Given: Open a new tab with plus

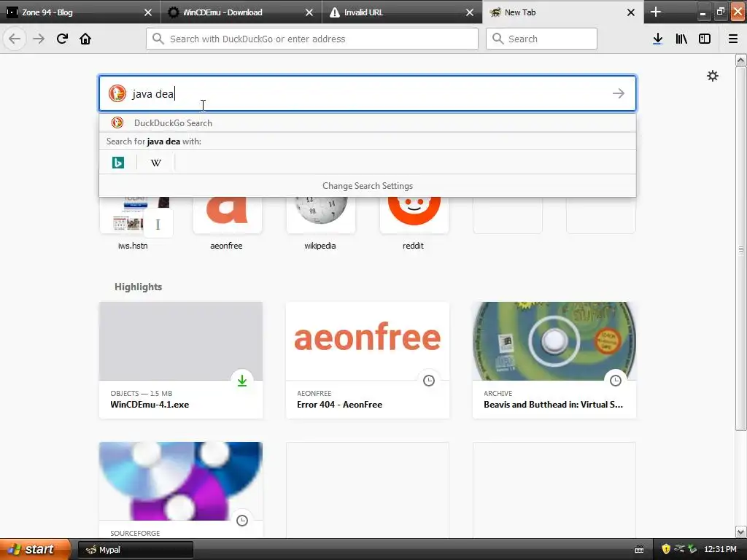Looking at the screenshot, I should pos(656,12).
